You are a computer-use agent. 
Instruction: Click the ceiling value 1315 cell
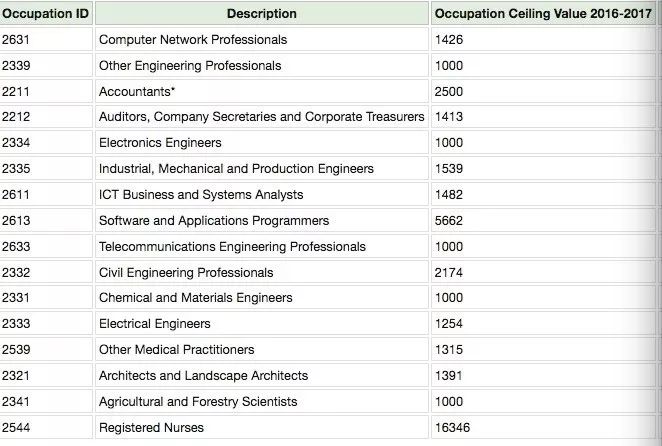[x=449, y=350]
